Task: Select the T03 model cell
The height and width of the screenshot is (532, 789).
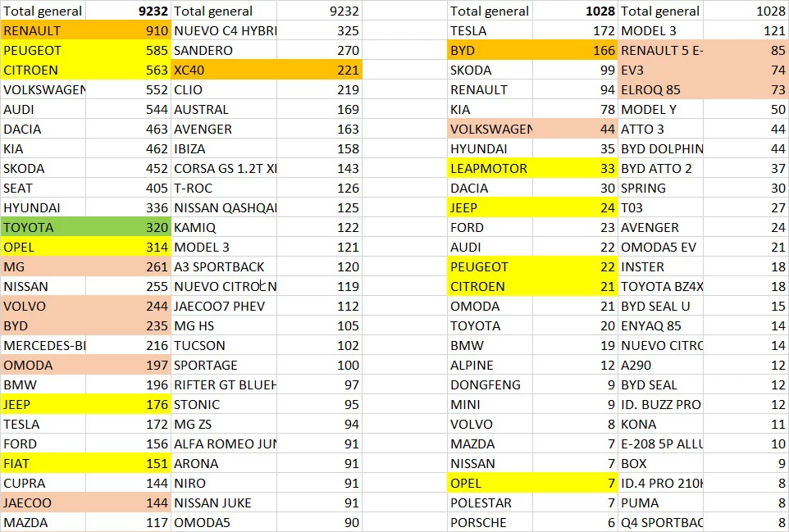Action: [661, 207]
